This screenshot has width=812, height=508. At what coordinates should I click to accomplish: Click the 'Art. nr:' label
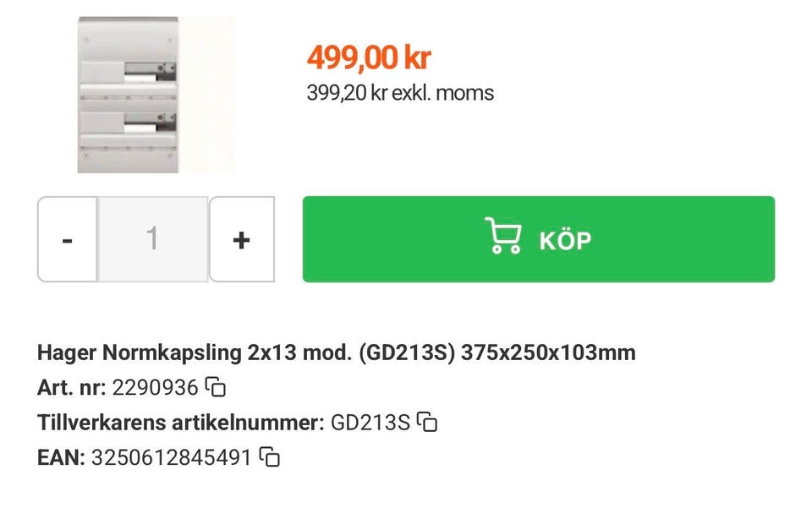tap(71, 388)
